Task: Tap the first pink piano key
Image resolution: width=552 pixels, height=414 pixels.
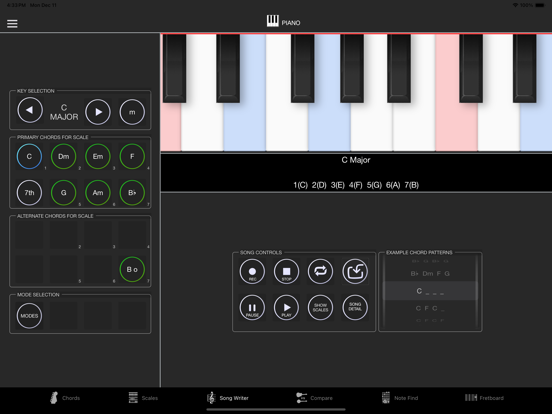Action: (171, 127)
